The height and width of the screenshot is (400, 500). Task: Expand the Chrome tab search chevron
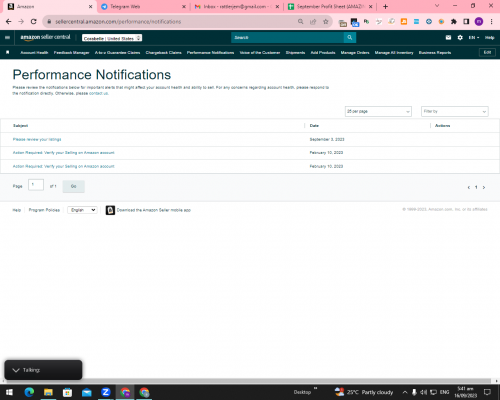[437, 6]
